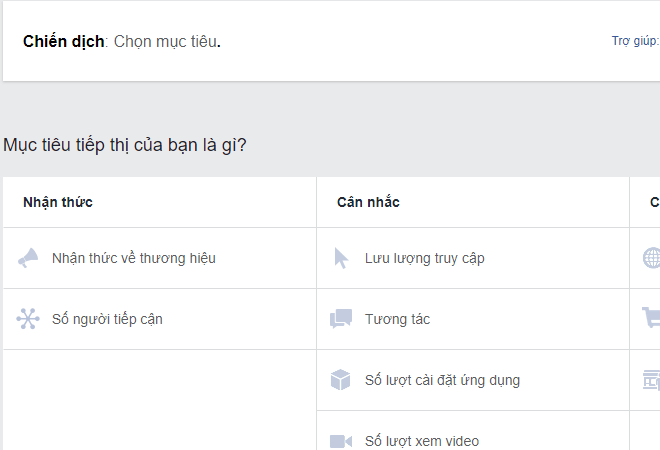Pick the Số lượt cài đặt ứng dụng objective
The height and width of the screenshot is (450, 660).
pos(473,380)
